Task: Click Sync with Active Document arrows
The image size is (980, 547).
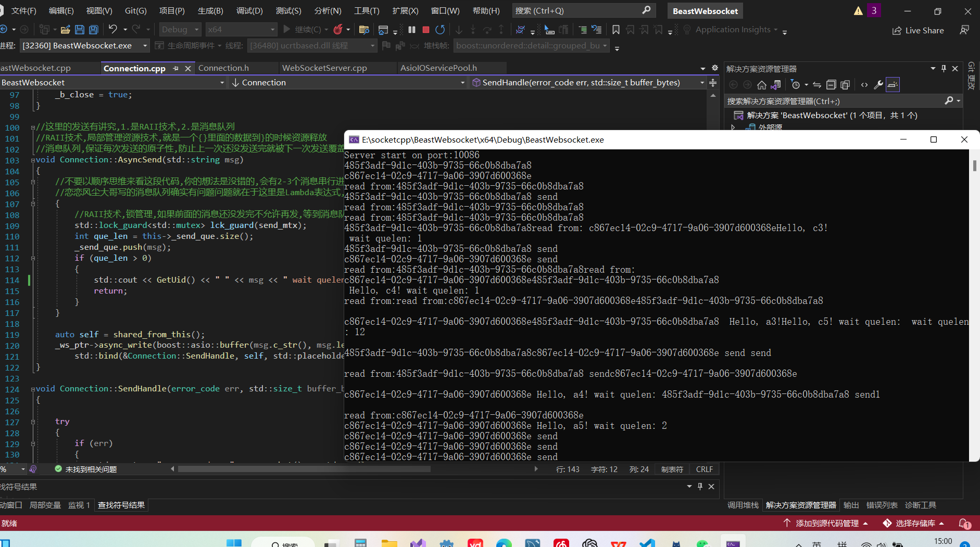Action: [x=817, y=85]
